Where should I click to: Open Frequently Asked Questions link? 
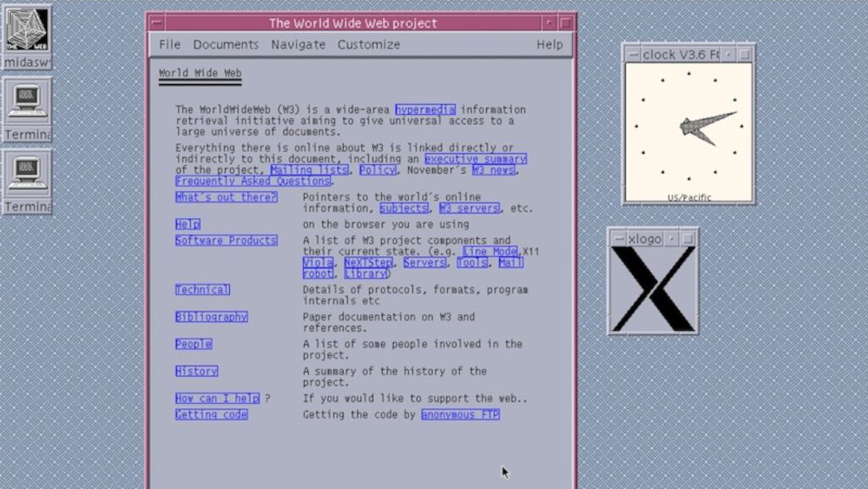click(x=253, y=181)
